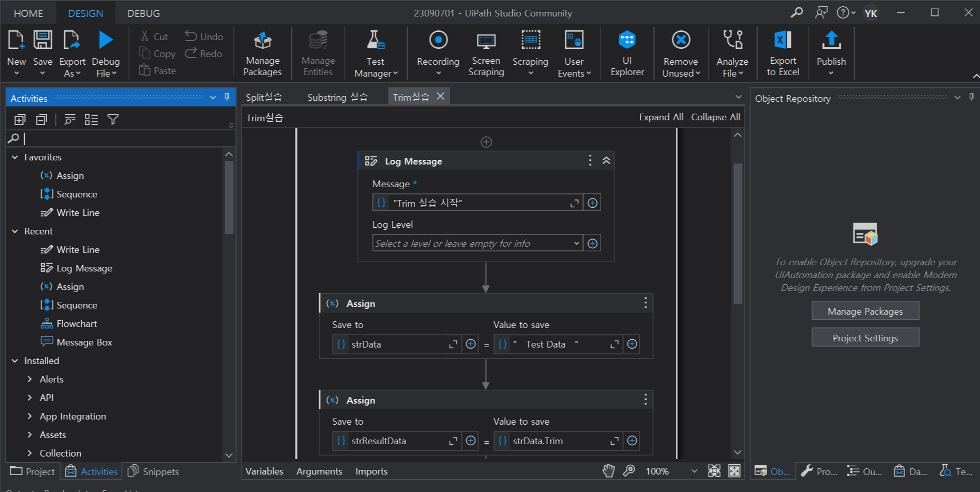Open Test Manager menu
980x492 pixels.
point(376,53)
